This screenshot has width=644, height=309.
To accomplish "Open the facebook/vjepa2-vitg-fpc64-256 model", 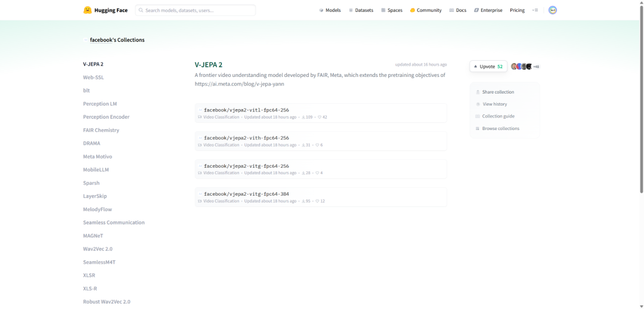I will pos(246,166).
